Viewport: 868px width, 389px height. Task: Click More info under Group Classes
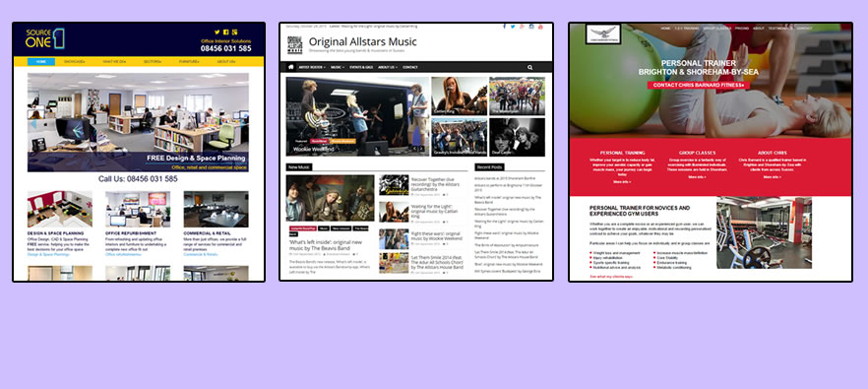coord(697,176)
